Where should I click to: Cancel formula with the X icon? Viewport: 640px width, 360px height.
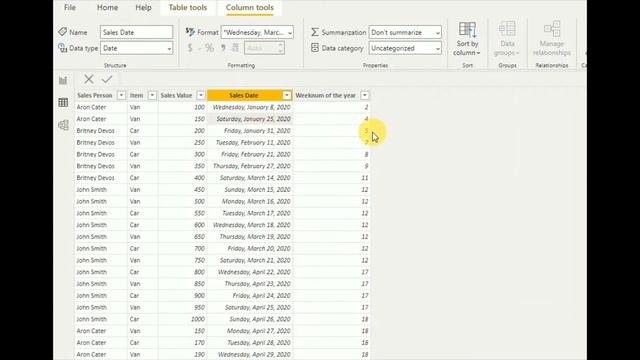point(89,79)
